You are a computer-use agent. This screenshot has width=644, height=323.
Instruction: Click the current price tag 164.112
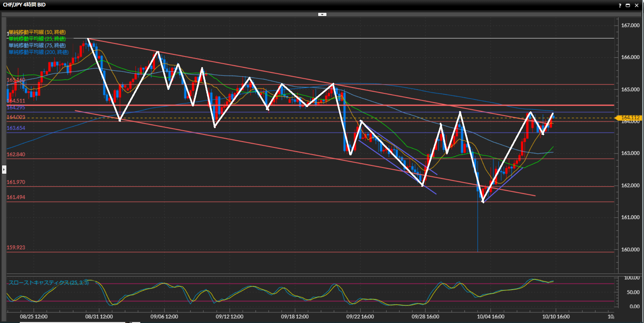pyautogui.click(x=630, y=118)
